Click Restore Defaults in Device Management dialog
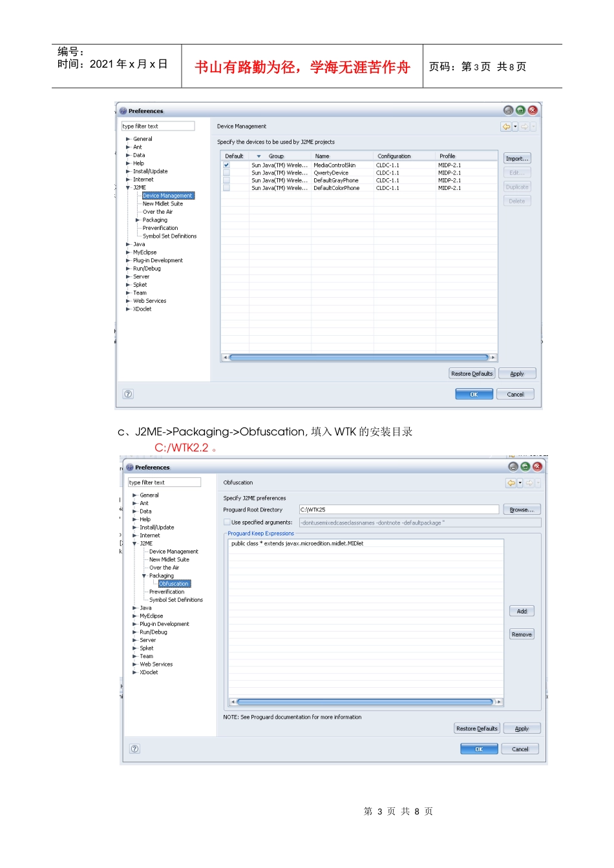The height and width of the screenshot is (868, 614). [472, 374]
